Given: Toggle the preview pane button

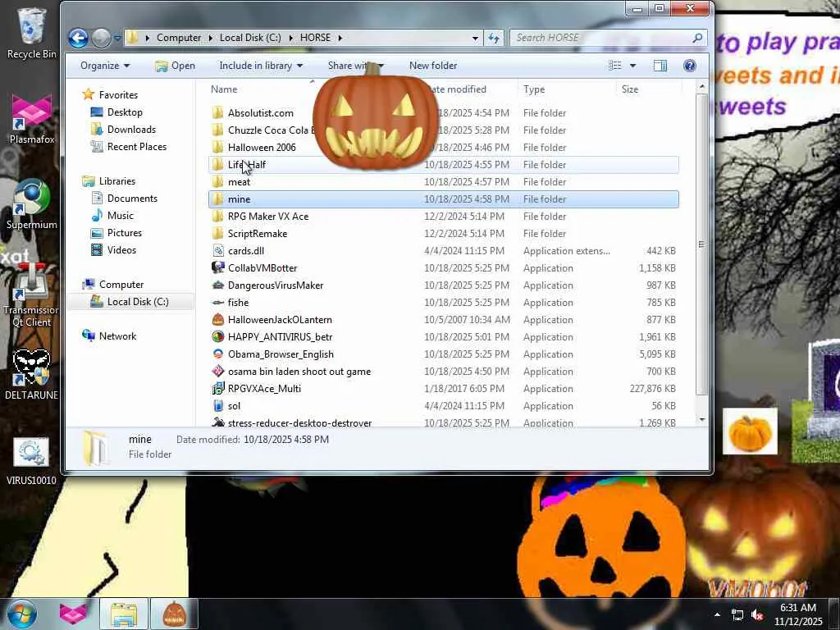Looking at the screenshot, I should 660,66.
